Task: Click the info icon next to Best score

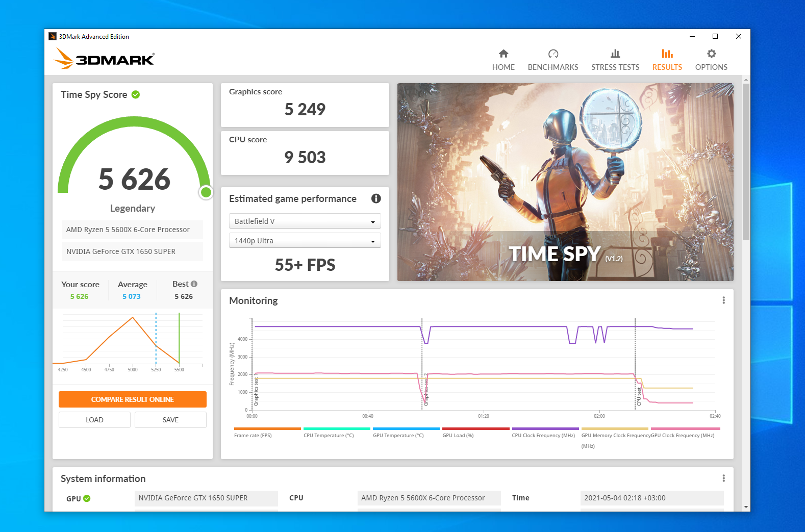Action: 194,284
